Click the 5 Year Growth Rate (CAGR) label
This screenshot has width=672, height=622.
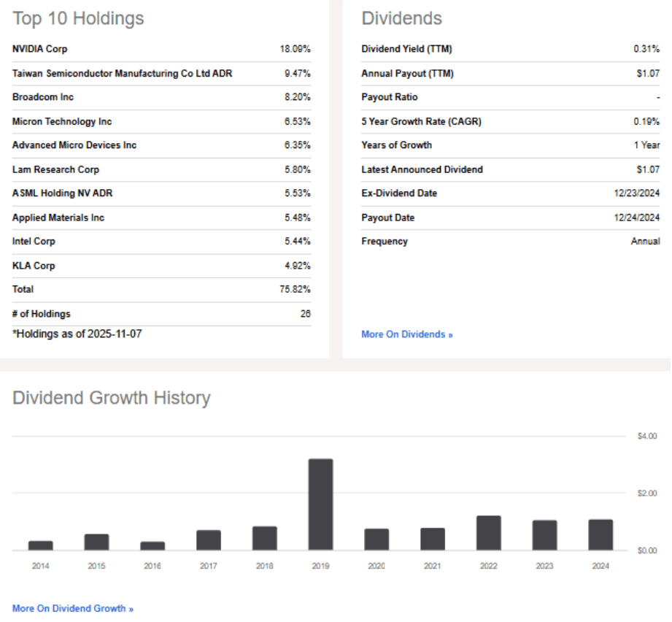421,121
